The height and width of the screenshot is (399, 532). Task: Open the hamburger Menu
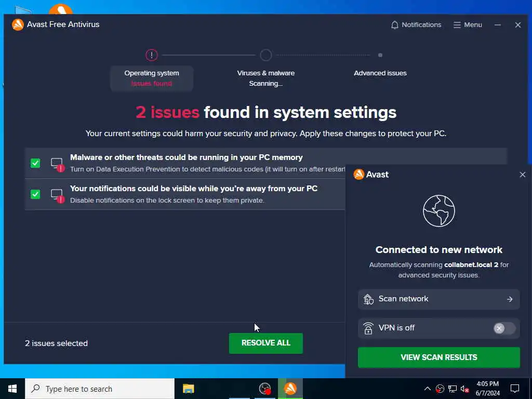coord(468,25)
